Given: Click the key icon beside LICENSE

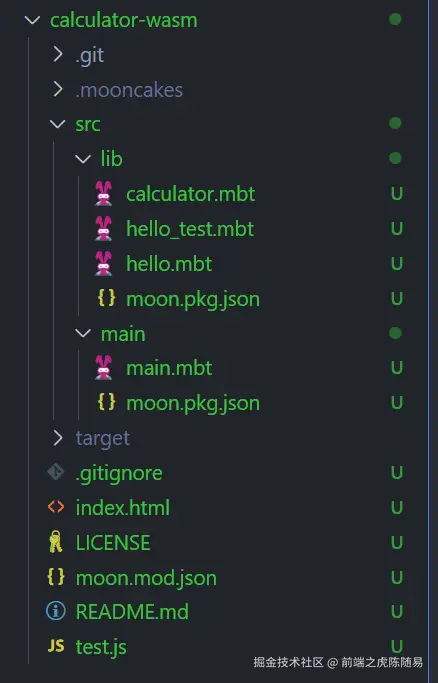Looking at the screenshot, I should point(56,541).
